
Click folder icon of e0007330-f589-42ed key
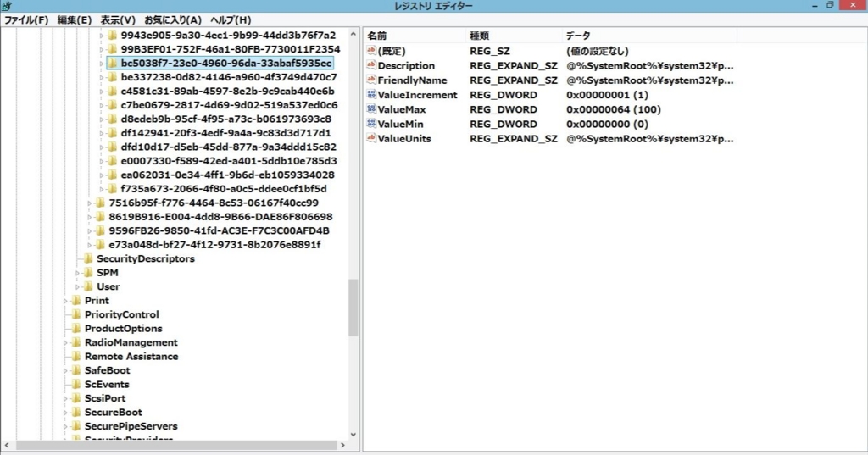pyautogui.click(x=113, y=161)
